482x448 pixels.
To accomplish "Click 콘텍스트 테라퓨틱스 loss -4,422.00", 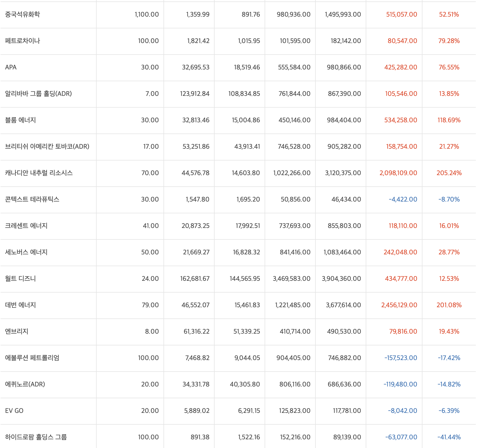I will 403,199.
